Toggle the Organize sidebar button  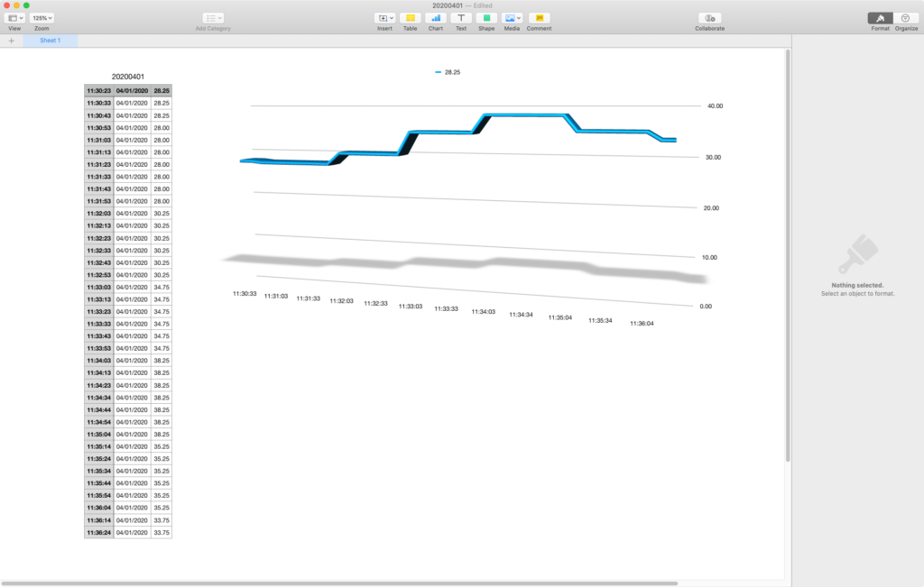(x=906, y=18)
